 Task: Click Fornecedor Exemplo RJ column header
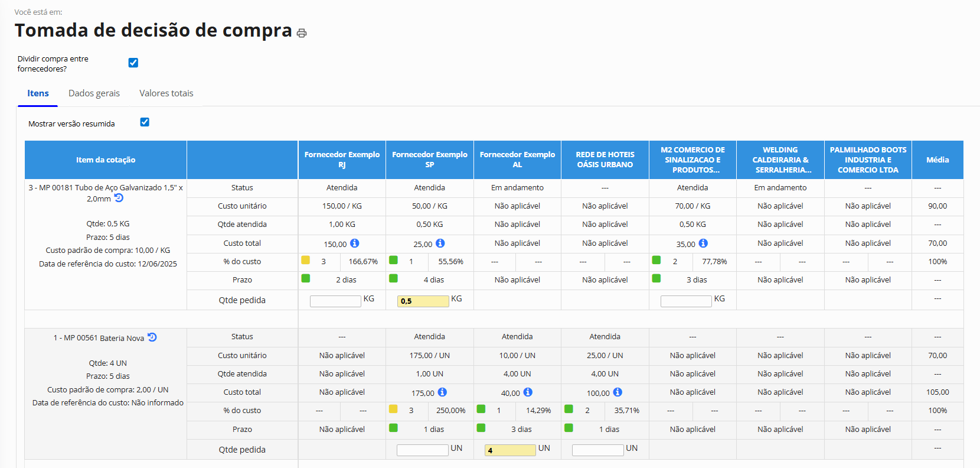(342, 160)
